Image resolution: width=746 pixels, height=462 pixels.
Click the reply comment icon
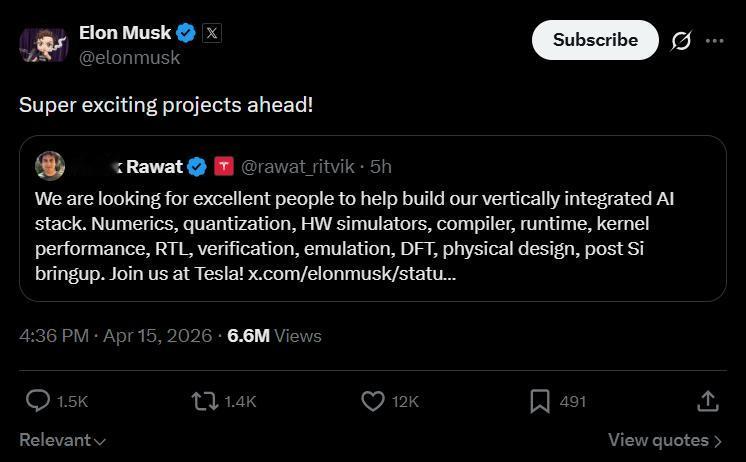(x=38, y=401)
